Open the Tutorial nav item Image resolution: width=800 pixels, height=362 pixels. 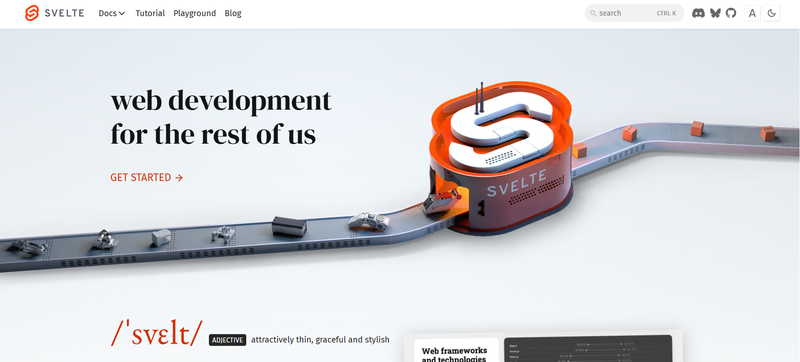(150, 13)
